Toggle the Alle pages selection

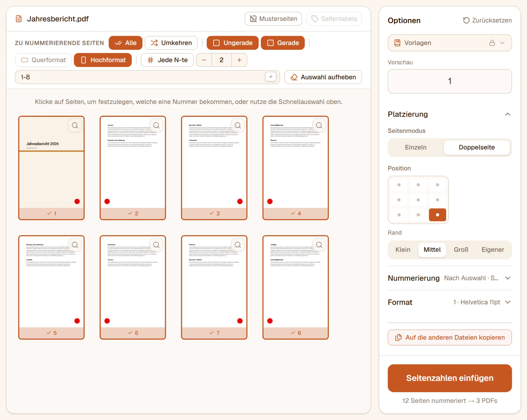point(126,43)
